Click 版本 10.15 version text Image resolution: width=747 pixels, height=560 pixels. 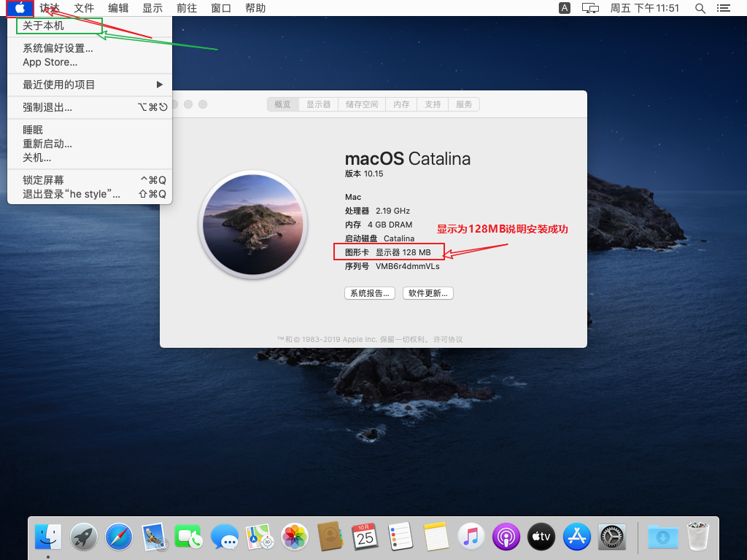(x=364, y=174)
